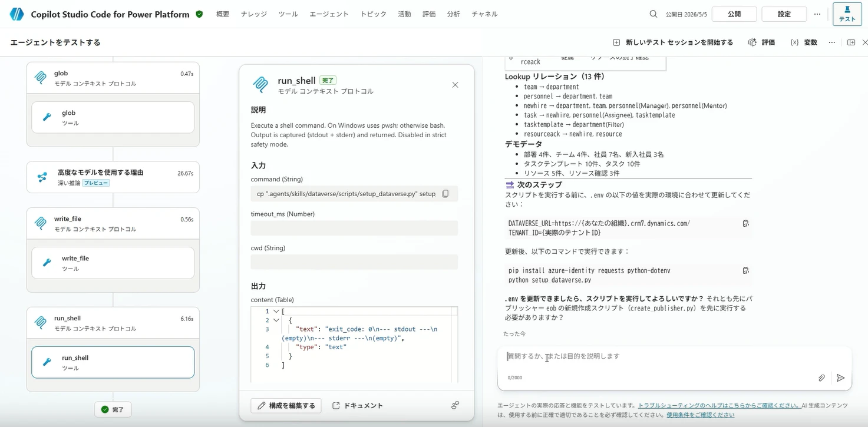Click the 変数 variable icon
The image size is (868, 427).
[x=794, y=42]
